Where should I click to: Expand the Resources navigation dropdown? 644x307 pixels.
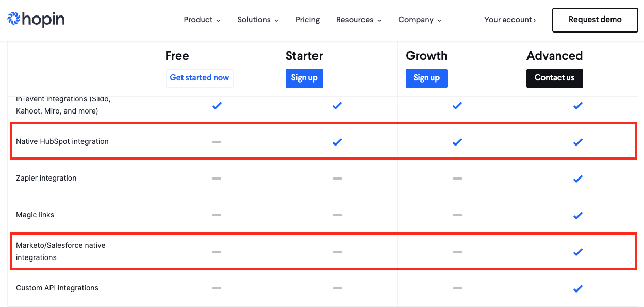click(358, 20)
